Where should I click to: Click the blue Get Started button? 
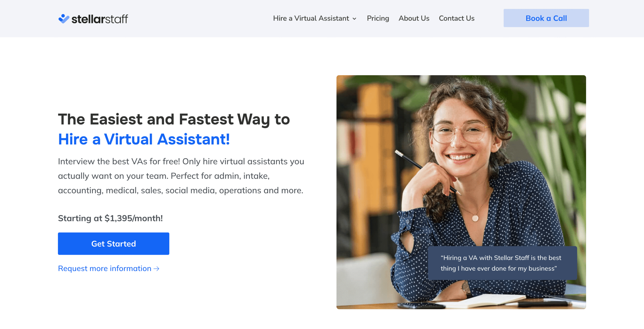point(113,243)
